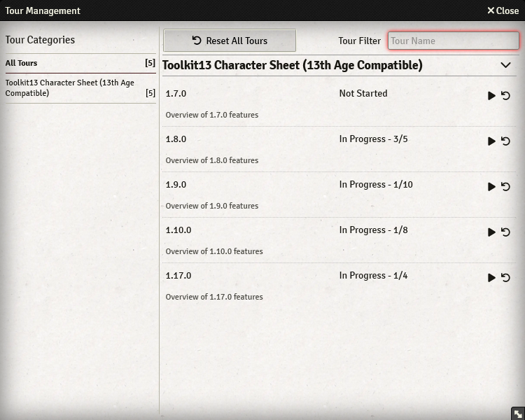Click Overview of 1.17.0 features description

pyautogui.click(x=214, y=297)
